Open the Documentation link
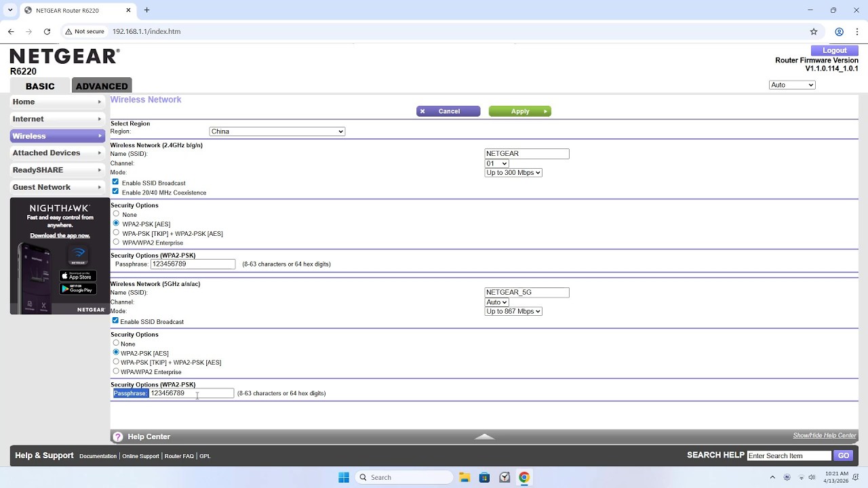This screenshot has height=488, width=868. point(98,456)
